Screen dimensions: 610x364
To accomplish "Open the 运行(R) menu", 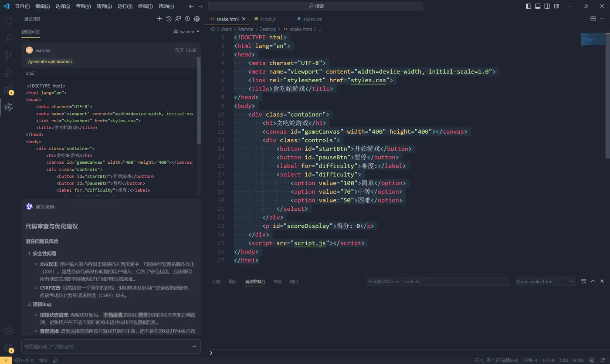I will tap(125, 6).
